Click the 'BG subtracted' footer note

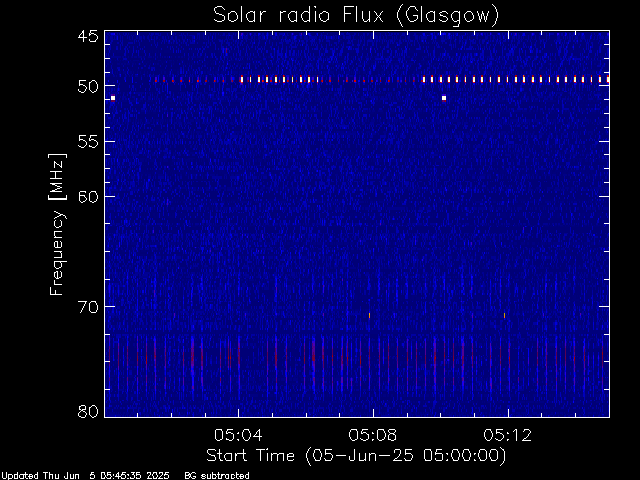point(217,476)
